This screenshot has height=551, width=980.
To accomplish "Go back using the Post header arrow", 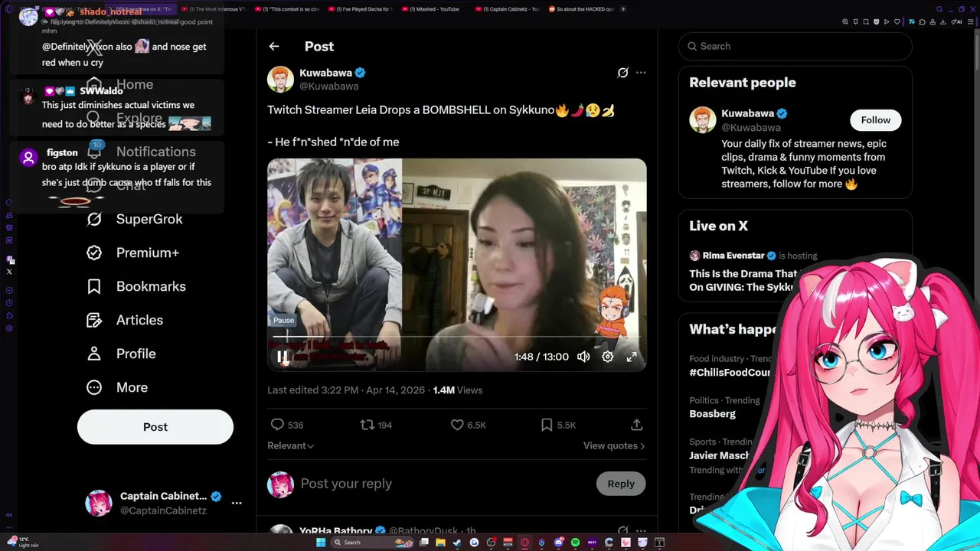I will (x=274, y=47).
